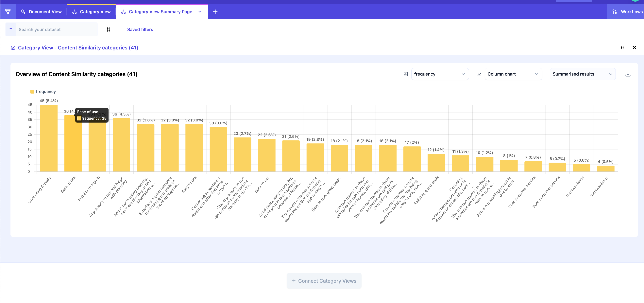Open the category view link arrow icon
644x303 pixels.
(x=13, y=48)
